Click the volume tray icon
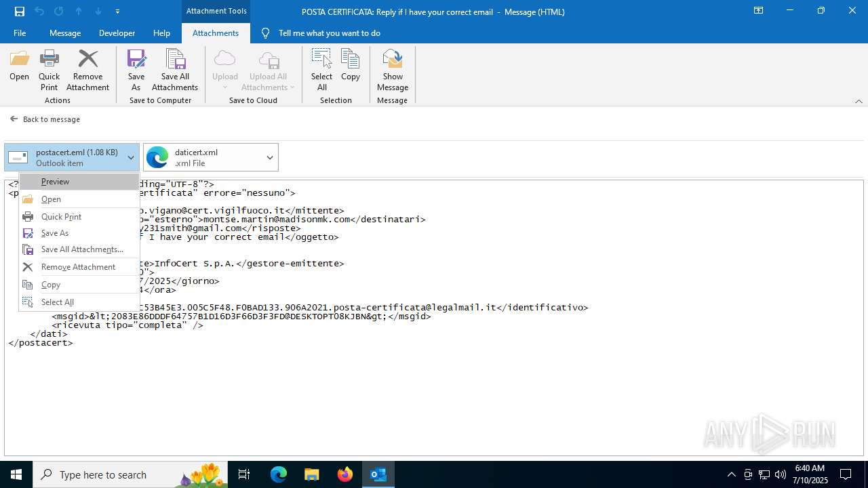The height and width of the screenshot is (488, 868). (x=780, y=474)
